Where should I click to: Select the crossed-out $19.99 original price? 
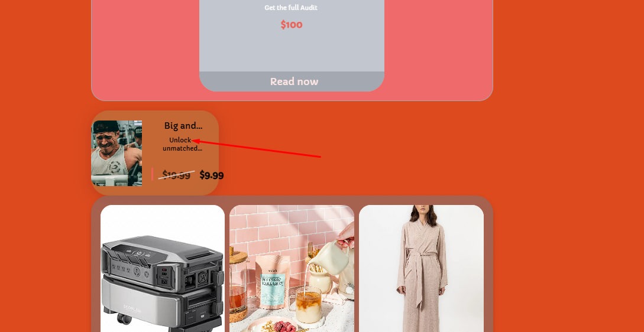[176, 175]
